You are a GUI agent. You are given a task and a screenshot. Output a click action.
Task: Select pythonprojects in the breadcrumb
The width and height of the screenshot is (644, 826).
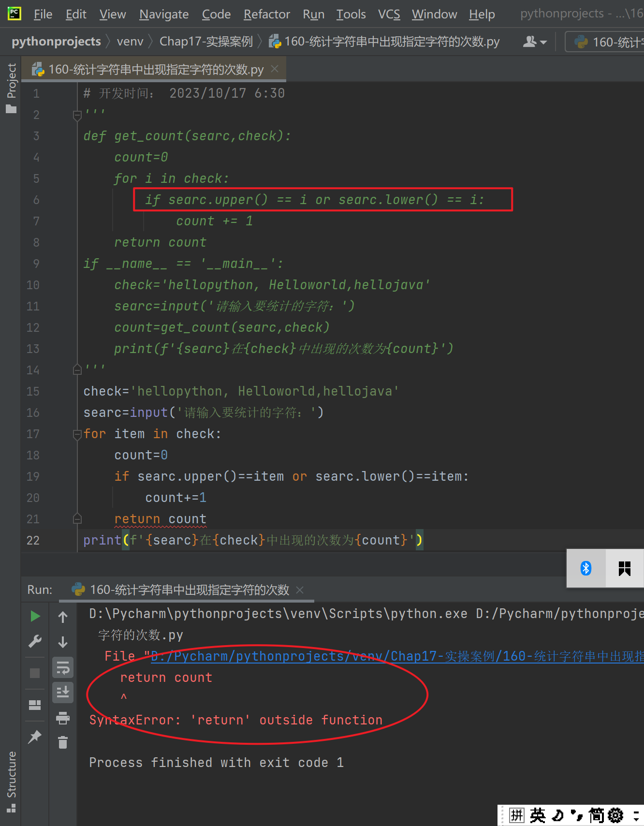[x=56, y=42]
